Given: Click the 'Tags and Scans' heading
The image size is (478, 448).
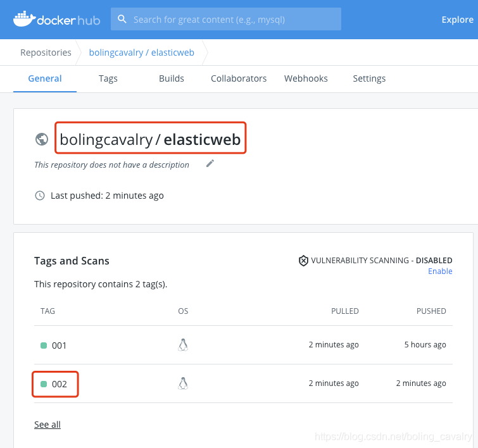Looking at the screenshot, I should tap(72, 261).
